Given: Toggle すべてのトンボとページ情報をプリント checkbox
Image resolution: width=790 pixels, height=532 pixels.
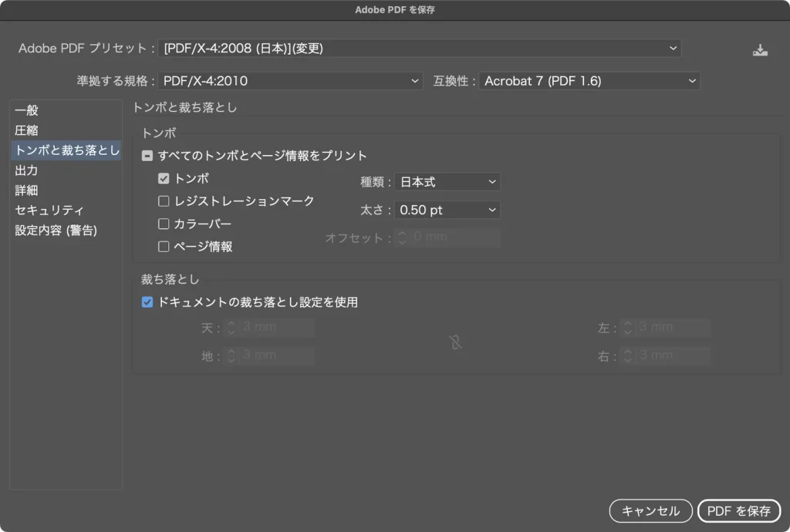Looking at the screenshot, I should pyautogui.click(x=147, y=156).
